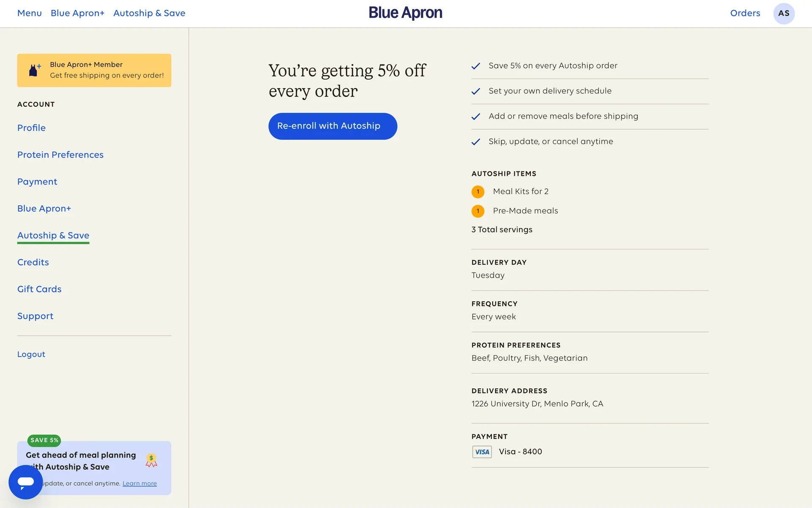Click the checkmark beside Set your own delivery schedule
This screenshot has width=812, height=508.
pos(476,91)
